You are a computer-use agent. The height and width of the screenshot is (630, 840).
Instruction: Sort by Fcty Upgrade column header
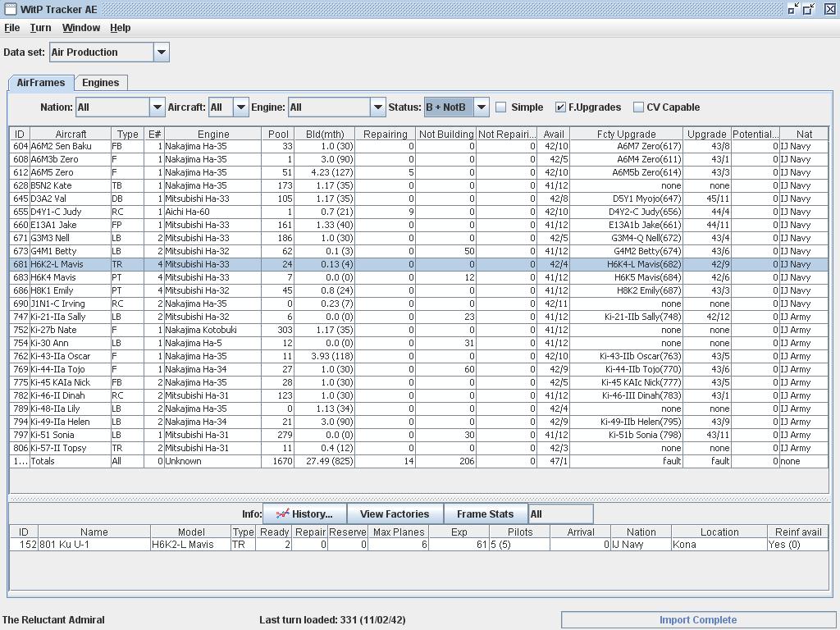pyautogui.click(x=626, y=134)
